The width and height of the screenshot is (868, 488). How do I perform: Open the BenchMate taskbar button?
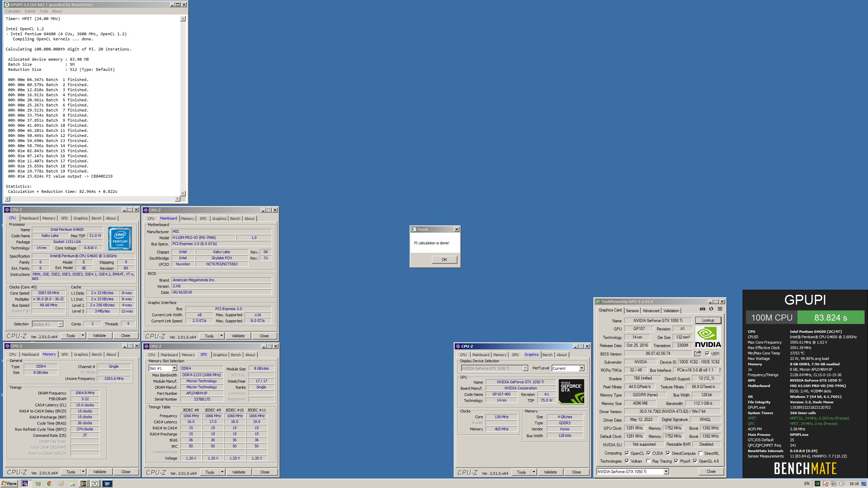click(83, 484)
